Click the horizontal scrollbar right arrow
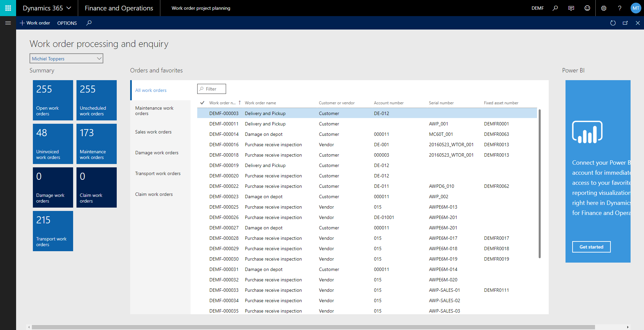Viewport: 644px width, 330px height. tap(628, 327)
